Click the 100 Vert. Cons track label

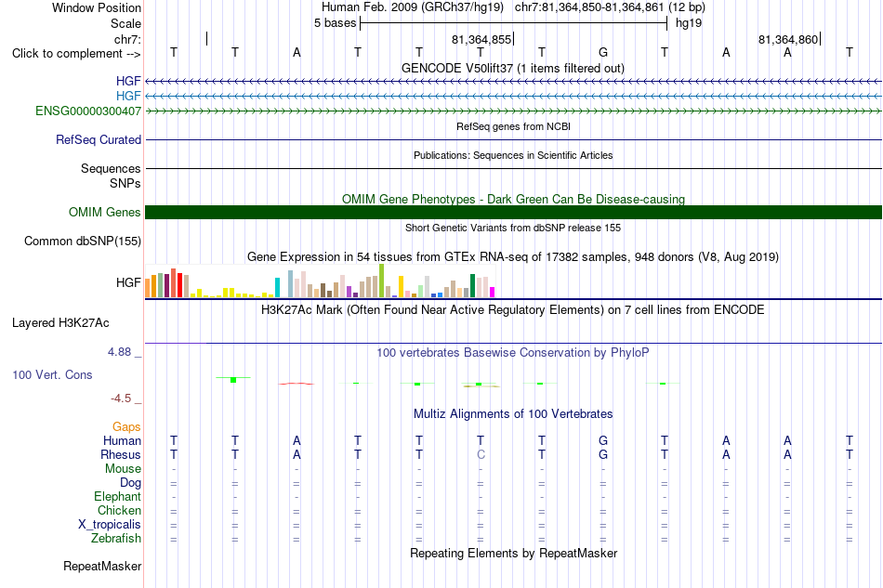52,374
